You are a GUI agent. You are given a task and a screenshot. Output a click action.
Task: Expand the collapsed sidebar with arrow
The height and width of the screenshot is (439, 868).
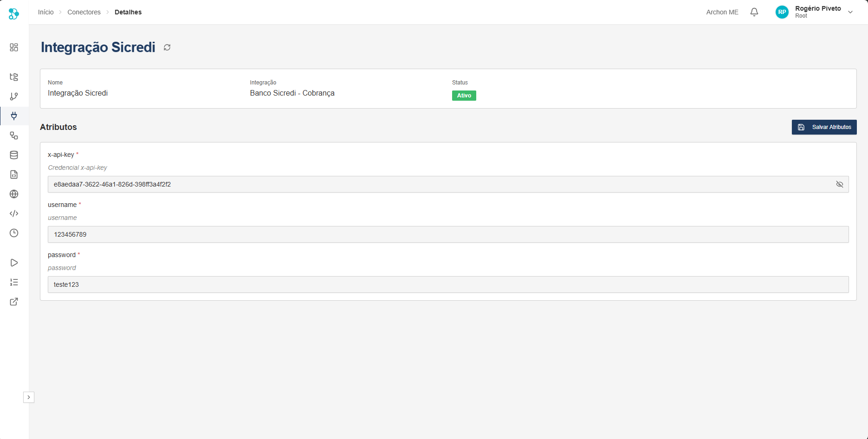click(x=29, y=397)
